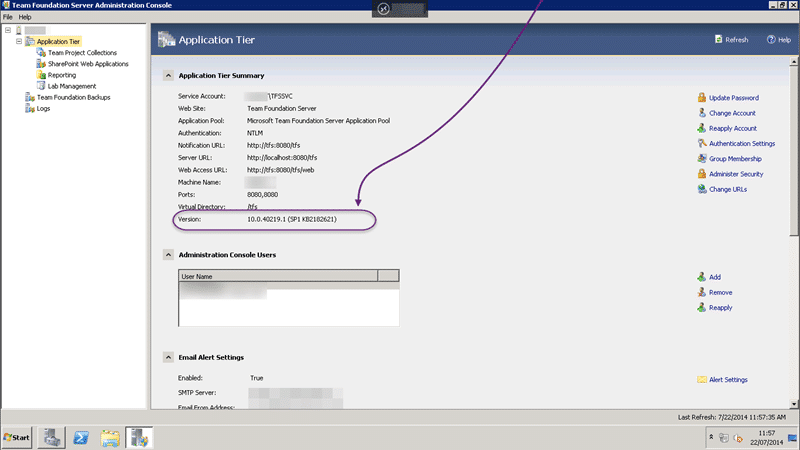800x450 pixels.
Task: Select Lab Management in the tree
Action: [71, 86]
